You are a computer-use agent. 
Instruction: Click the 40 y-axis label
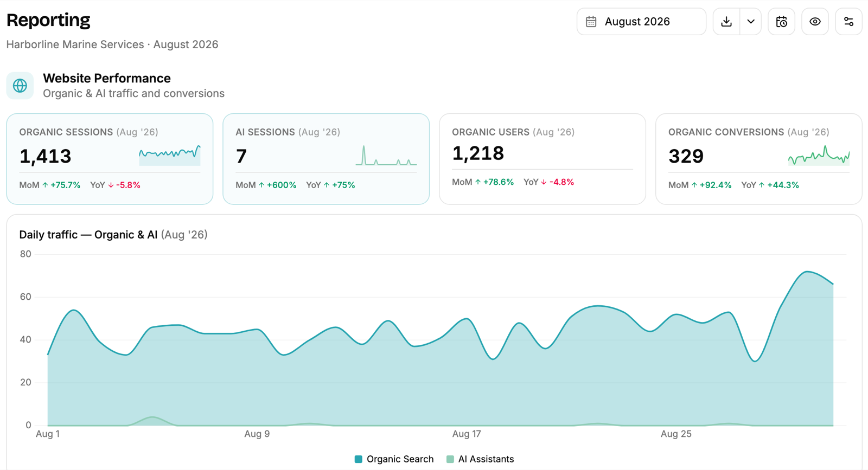tap(25, 339)
